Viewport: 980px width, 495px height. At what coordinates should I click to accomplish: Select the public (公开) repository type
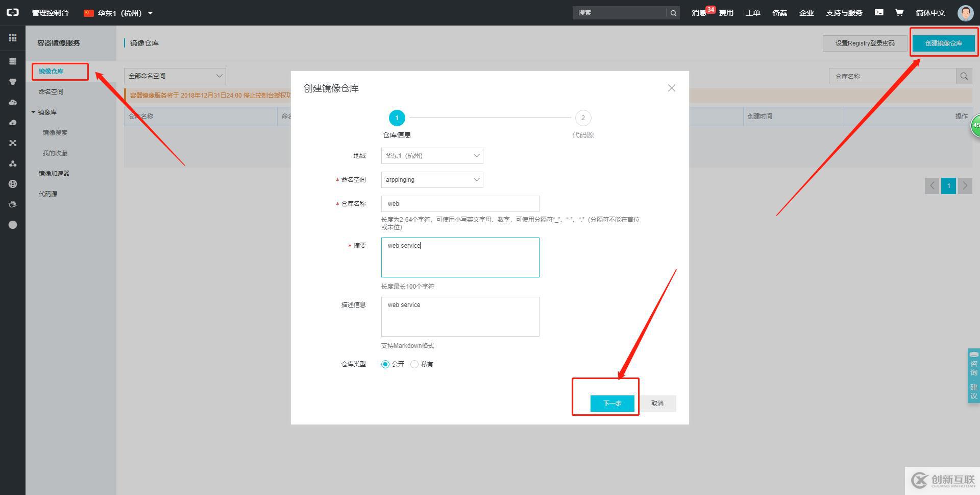tap(385, 364)
